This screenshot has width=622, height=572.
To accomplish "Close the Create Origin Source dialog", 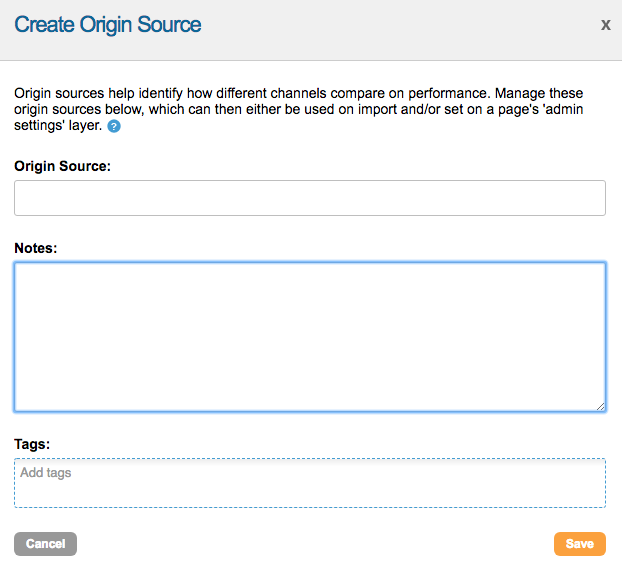I will pyautogui.click(x=605, y=25).
